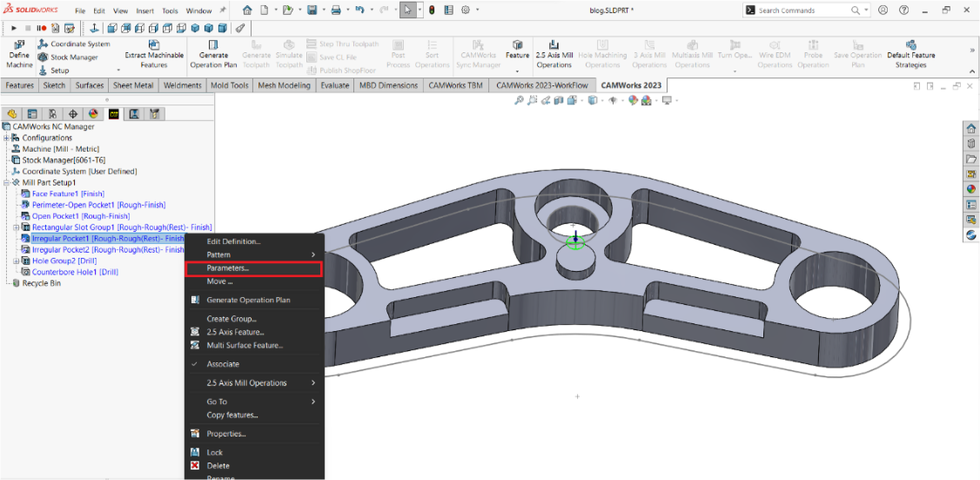
Task: Click the Save icon in the top toolbar
Action: (312, 10)
